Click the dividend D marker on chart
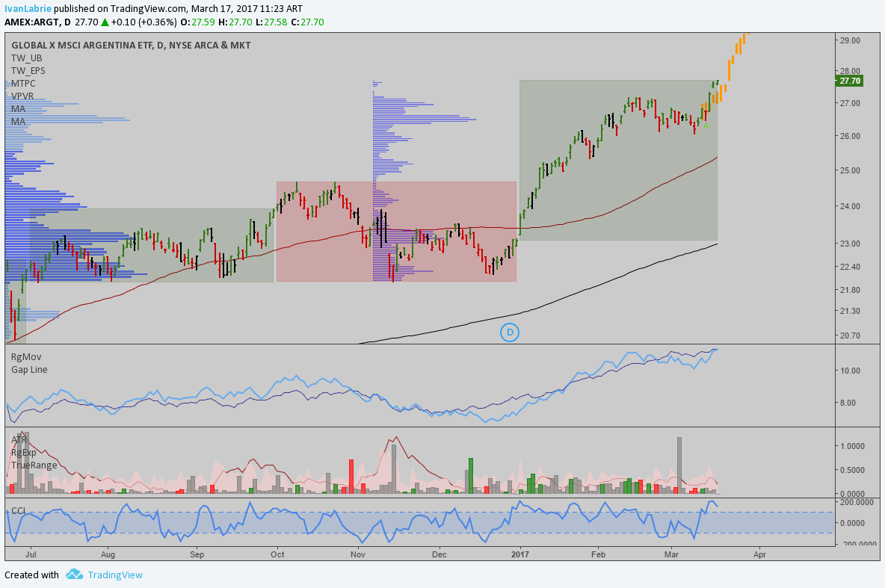The height and width of the screenshot is (588, 885). [x=510, y=332]
